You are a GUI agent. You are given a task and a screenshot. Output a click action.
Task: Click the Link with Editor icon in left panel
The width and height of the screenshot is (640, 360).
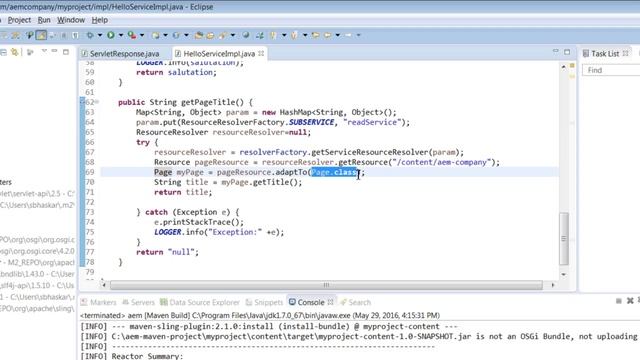coord(15,52)
